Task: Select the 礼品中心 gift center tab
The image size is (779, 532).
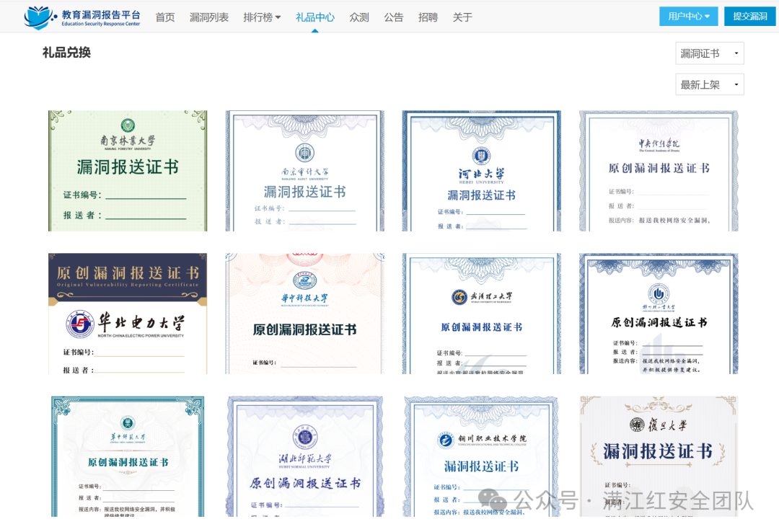Action: pyautogui.click(x=315, y=17)
